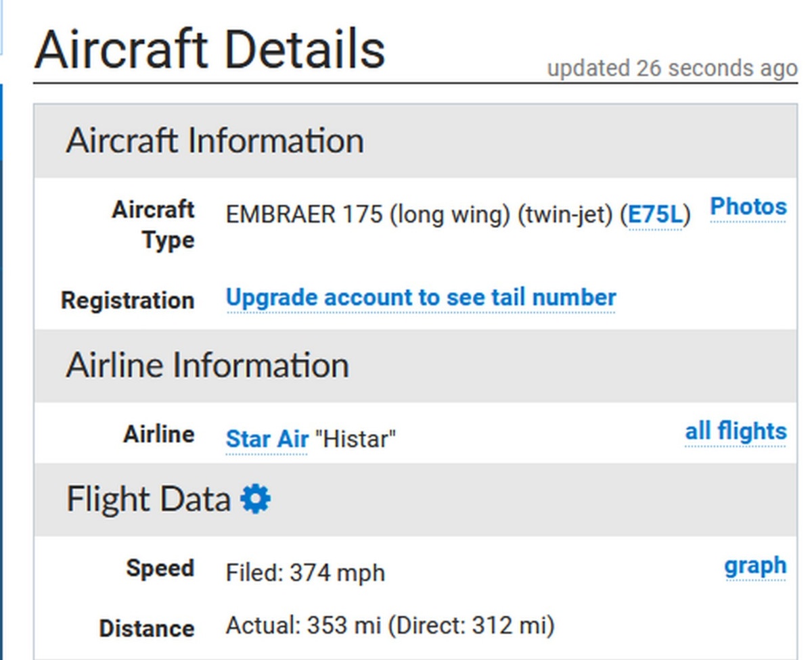Click the Aircraft Details page heading
812x660 pixels.
pyautogui.click(x=210, y=49)
